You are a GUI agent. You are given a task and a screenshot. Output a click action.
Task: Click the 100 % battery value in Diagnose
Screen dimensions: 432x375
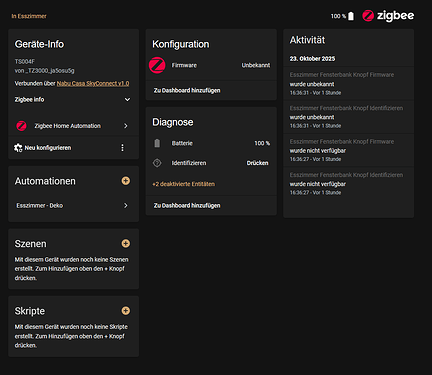(262, 143)
